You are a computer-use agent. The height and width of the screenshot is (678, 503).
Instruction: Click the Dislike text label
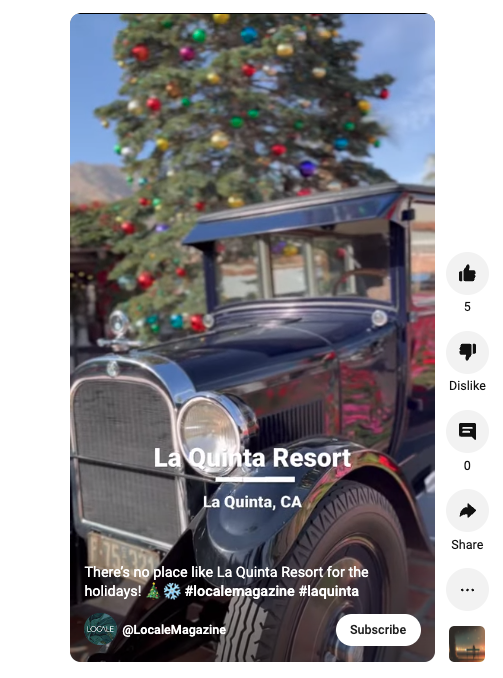coord(467,386)
